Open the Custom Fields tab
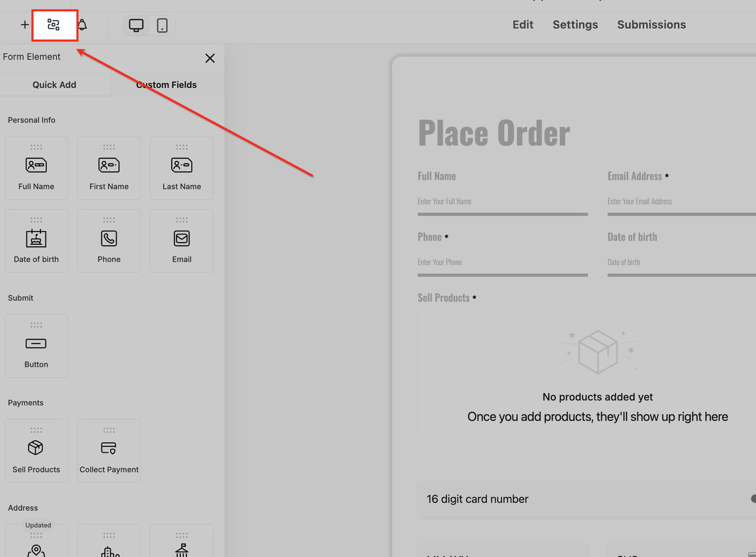 click(166, 85)
